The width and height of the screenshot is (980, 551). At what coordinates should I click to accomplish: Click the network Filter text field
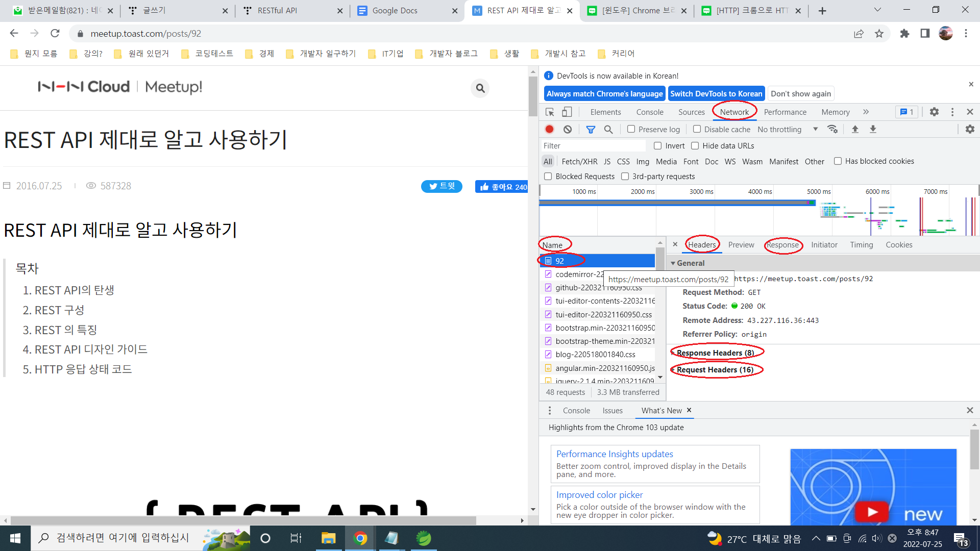pos(592,146)
